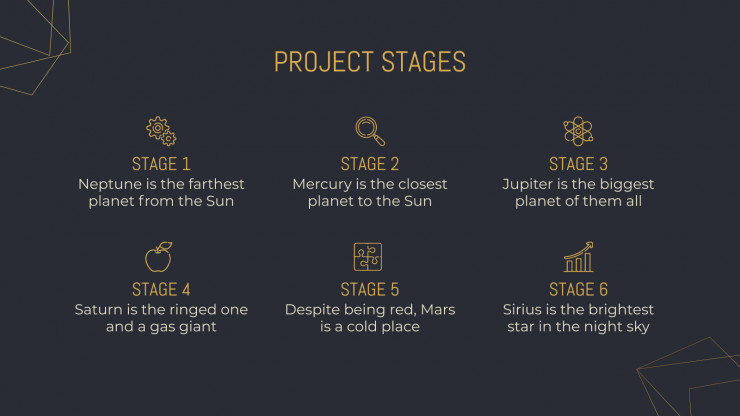Click the PROJECT STAGES title

pyautogui.click(x=370, y=62)
